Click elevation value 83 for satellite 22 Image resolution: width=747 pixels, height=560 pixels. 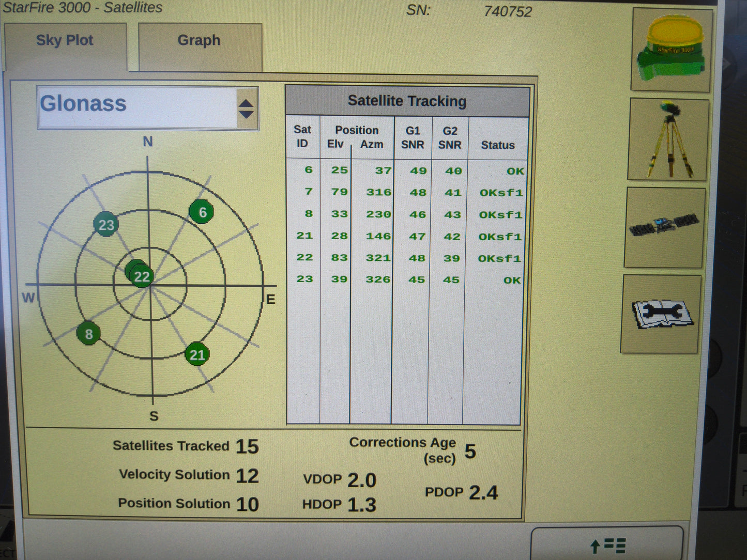(339, 257)
